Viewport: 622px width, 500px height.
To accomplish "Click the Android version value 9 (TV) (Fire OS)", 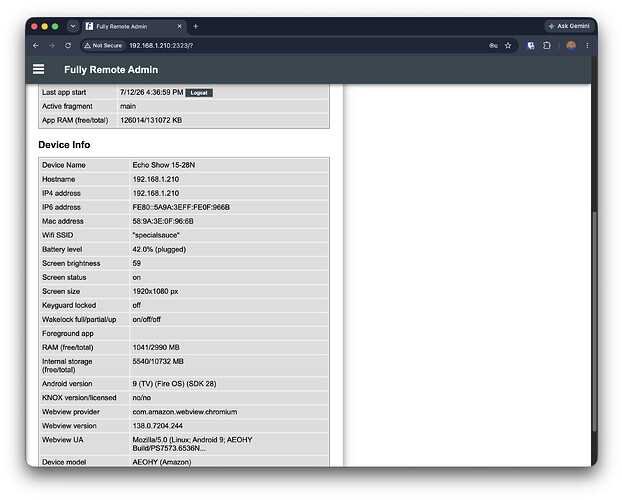I will click(175, 384).
